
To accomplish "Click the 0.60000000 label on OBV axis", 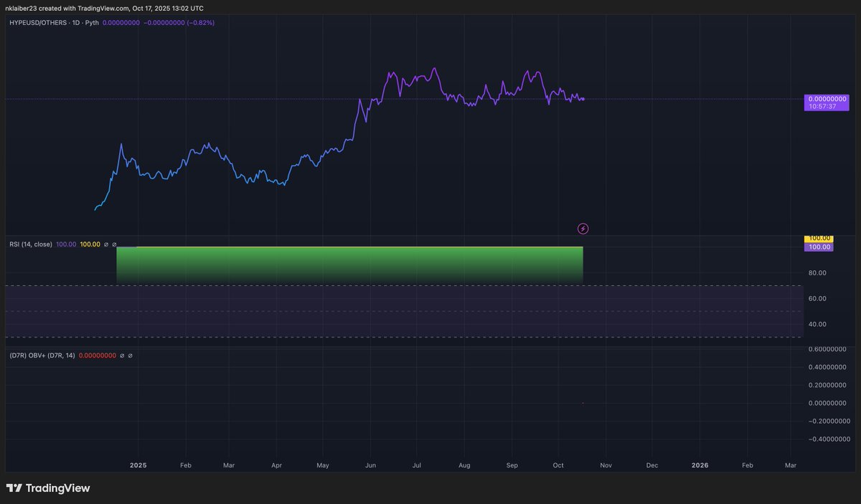I will (826, 349).
